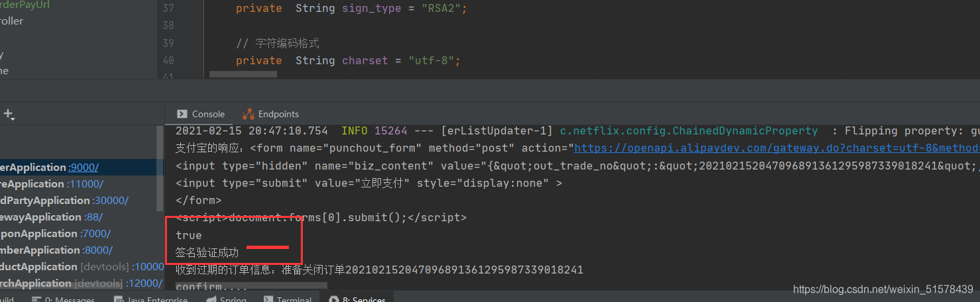Screen dimensions: 980x302
Task: Click the charset variable name
Action: click(365, 60)
